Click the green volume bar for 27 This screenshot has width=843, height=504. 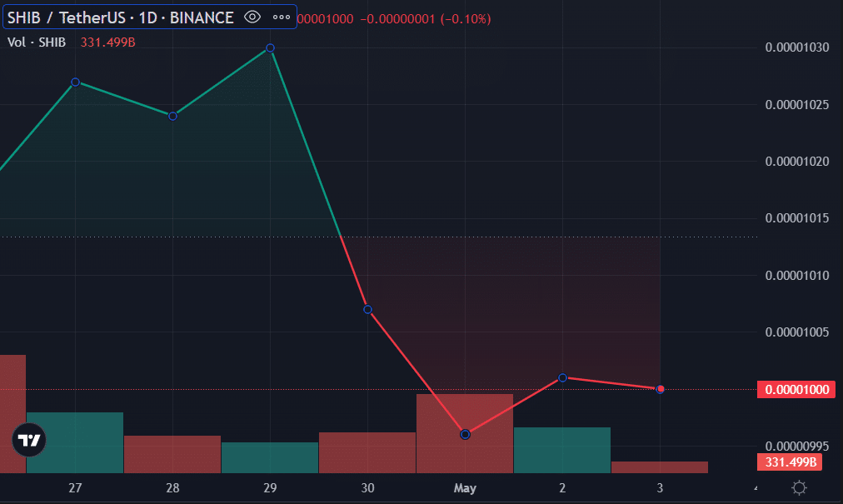pos(75,442)
